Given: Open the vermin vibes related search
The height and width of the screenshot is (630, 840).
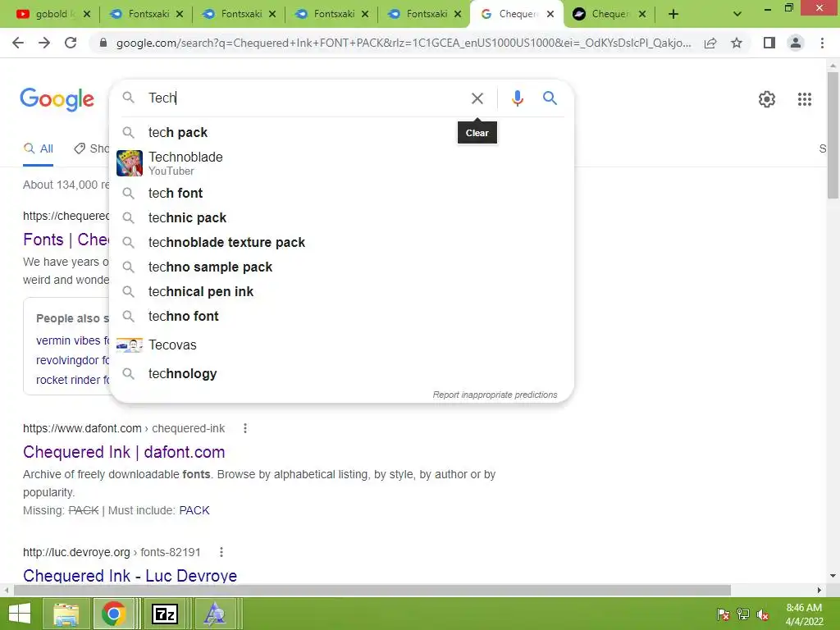Looking at the screenshot, I should (x=72, y=340).
